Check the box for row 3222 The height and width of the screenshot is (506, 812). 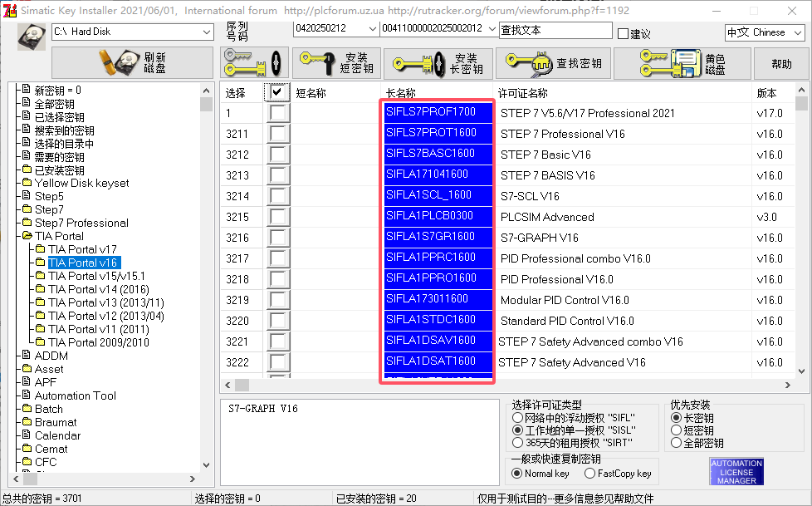278,361
